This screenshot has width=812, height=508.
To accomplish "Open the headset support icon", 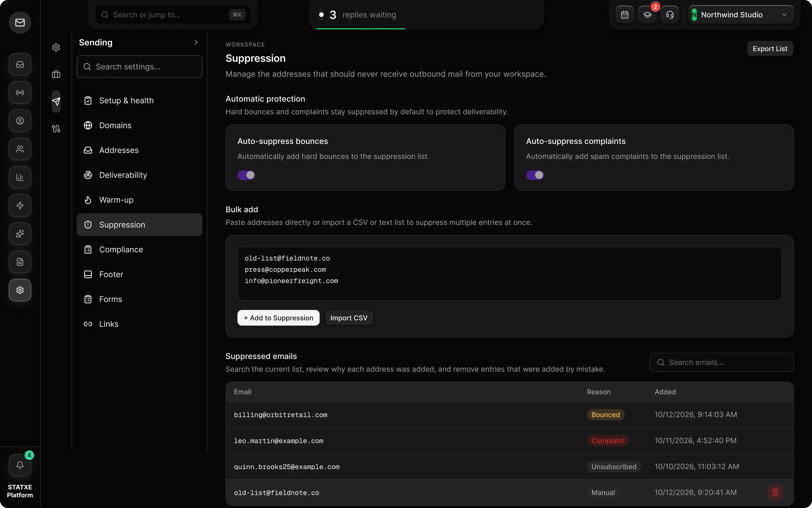I will pos(670,15).
